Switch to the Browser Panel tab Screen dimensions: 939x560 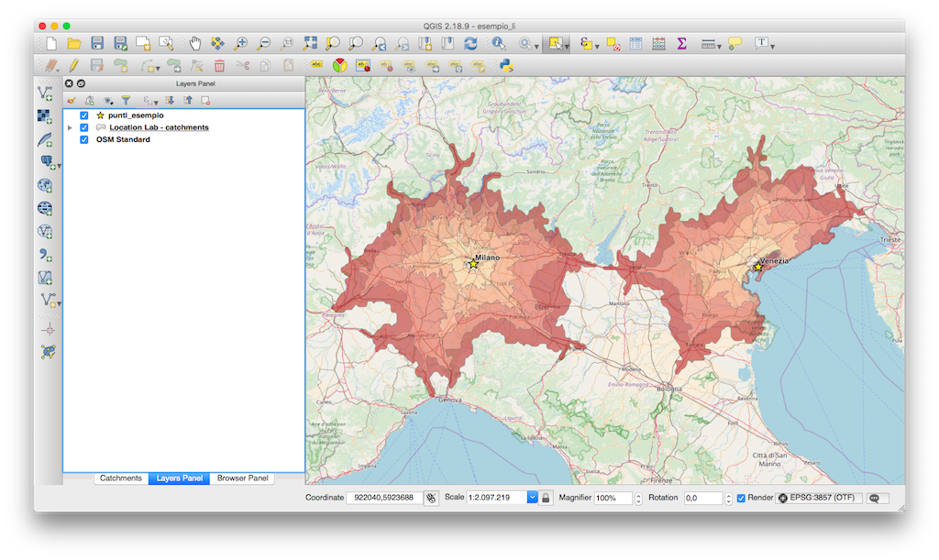pyautogui.click(x=242, y=478)
